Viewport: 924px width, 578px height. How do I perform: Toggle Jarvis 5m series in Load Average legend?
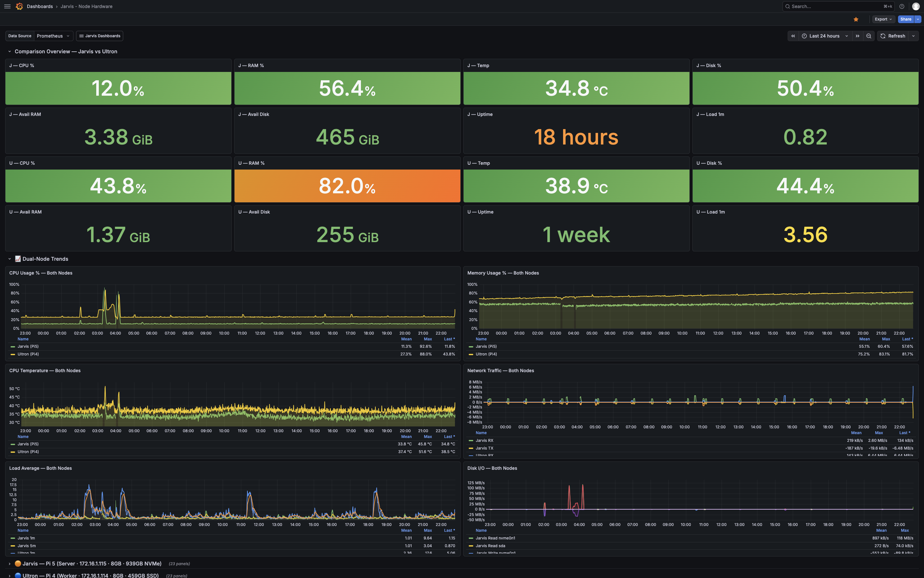coord(26,546)
